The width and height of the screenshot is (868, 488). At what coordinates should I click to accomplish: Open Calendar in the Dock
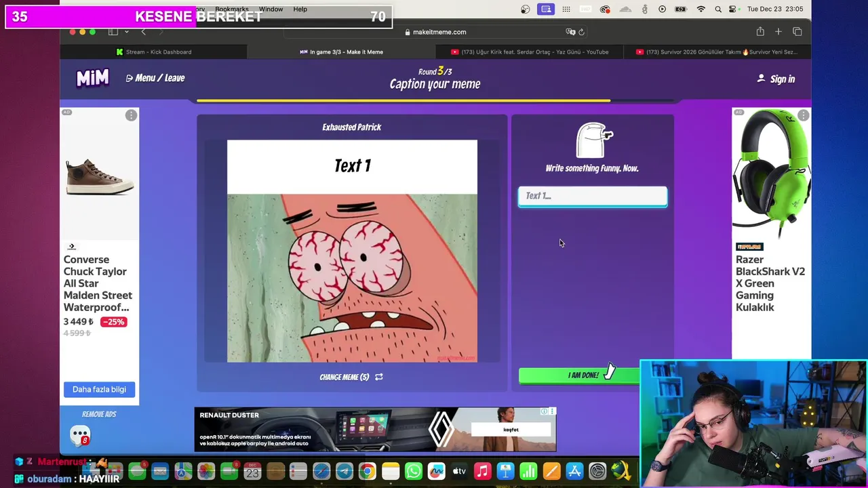click(252, 471)
